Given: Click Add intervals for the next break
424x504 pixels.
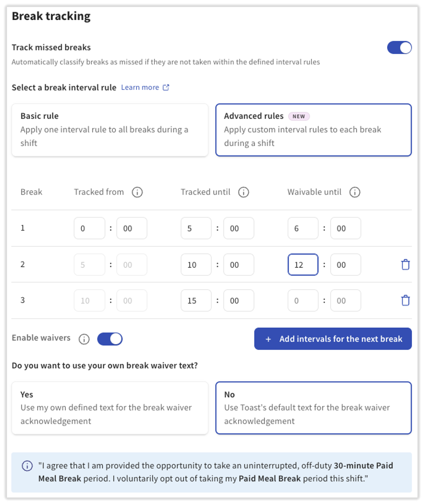Looking at the screenshot, I should (333, 339).
